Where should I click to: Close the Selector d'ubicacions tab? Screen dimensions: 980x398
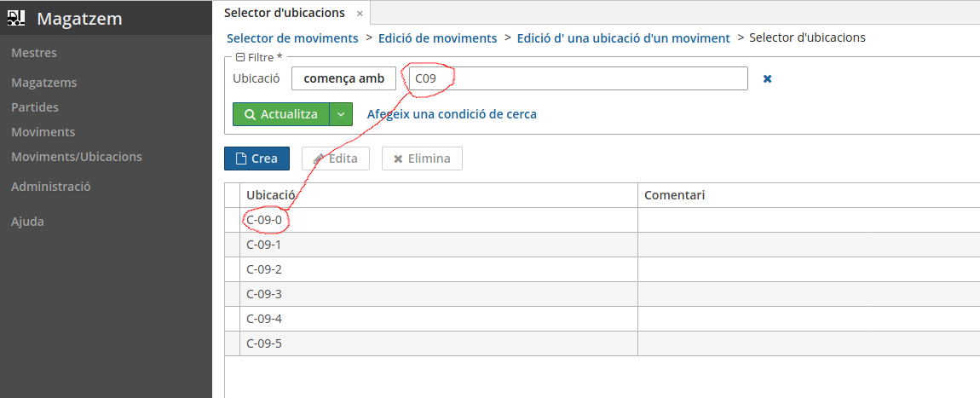[x=360, y=13]
